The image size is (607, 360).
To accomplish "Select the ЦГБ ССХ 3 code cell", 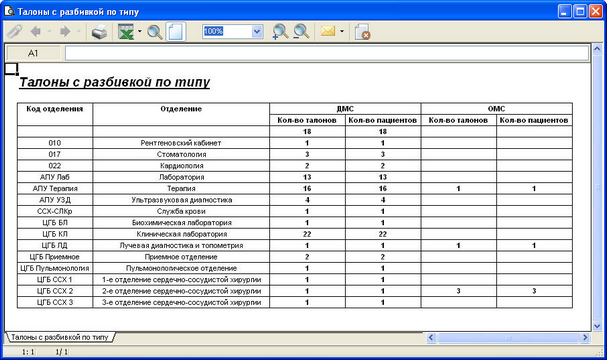I will [55, 302].
